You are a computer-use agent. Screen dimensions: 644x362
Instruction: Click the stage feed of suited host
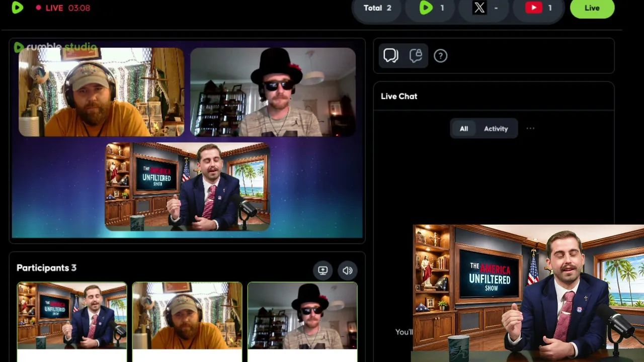pos(187,187)
